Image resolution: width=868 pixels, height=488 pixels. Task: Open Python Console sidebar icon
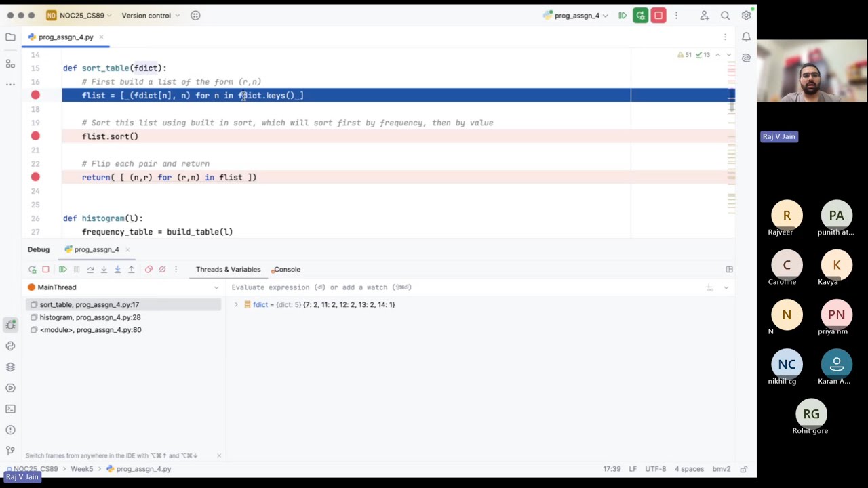coord(10,346)
